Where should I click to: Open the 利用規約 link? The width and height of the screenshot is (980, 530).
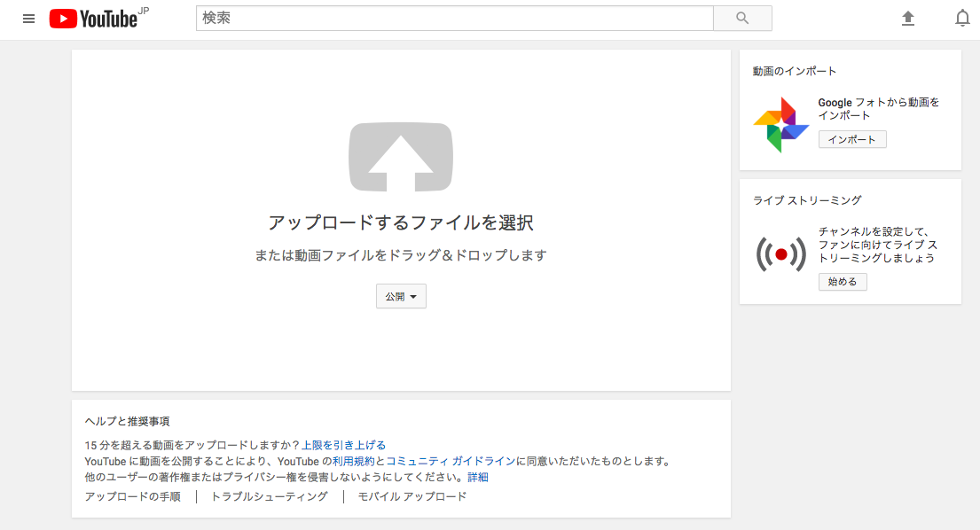354,462
